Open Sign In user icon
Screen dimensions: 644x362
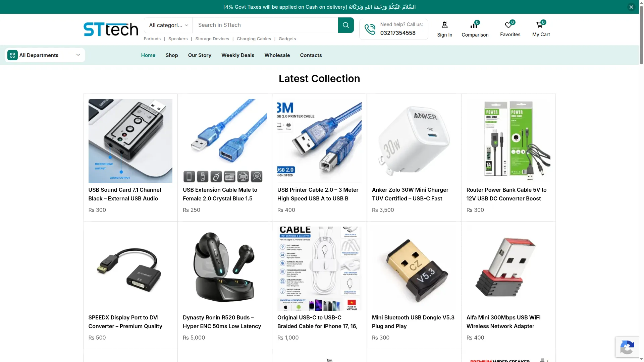click(444, 25)
